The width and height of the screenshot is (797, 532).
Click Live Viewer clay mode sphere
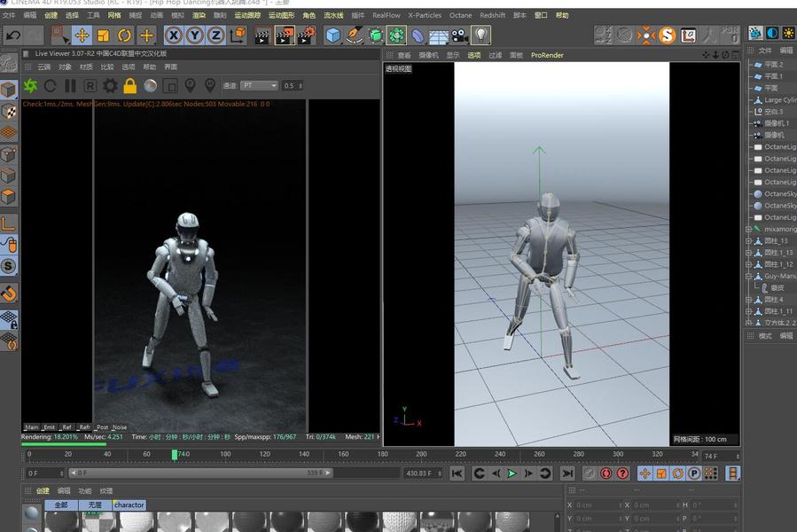point(150,85)
